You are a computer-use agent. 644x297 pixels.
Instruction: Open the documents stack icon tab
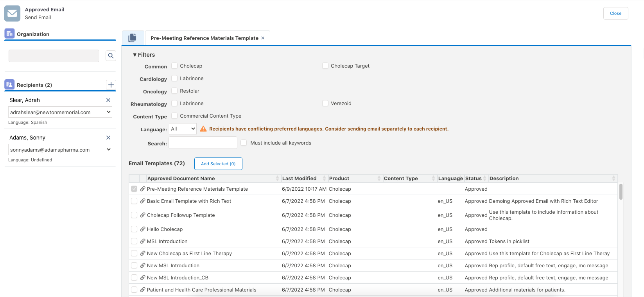click(x=133, y=38)
